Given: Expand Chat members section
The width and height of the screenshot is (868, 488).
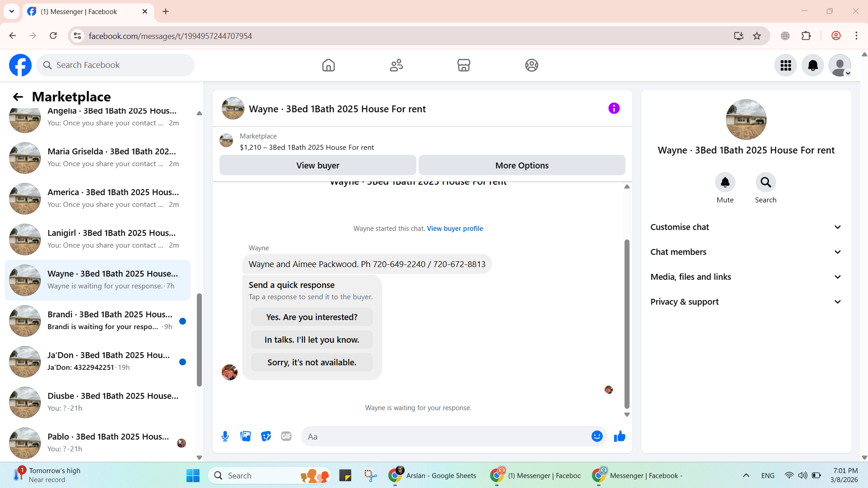Looking at the screenshot, I should (x=746, y=252).
